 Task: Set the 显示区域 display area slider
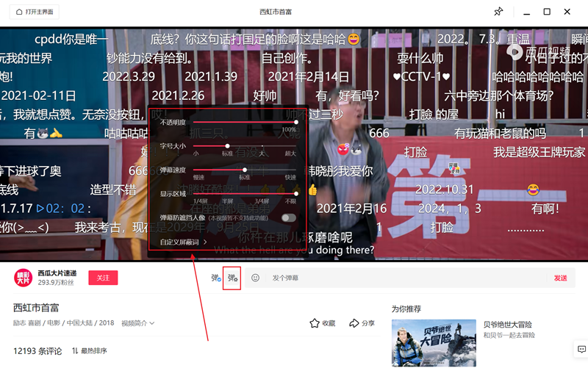pyautogui.click(x=296, y=194)
